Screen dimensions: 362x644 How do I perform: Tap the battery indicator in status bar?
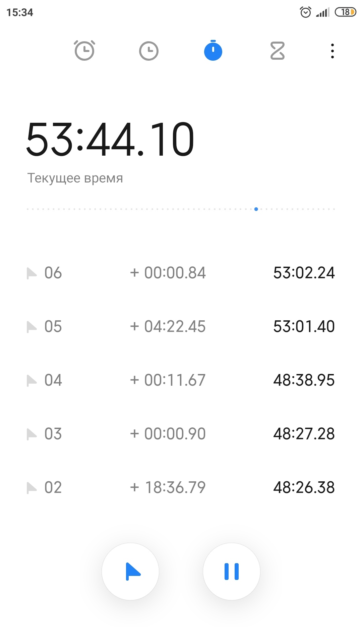[x=345, y=12]
